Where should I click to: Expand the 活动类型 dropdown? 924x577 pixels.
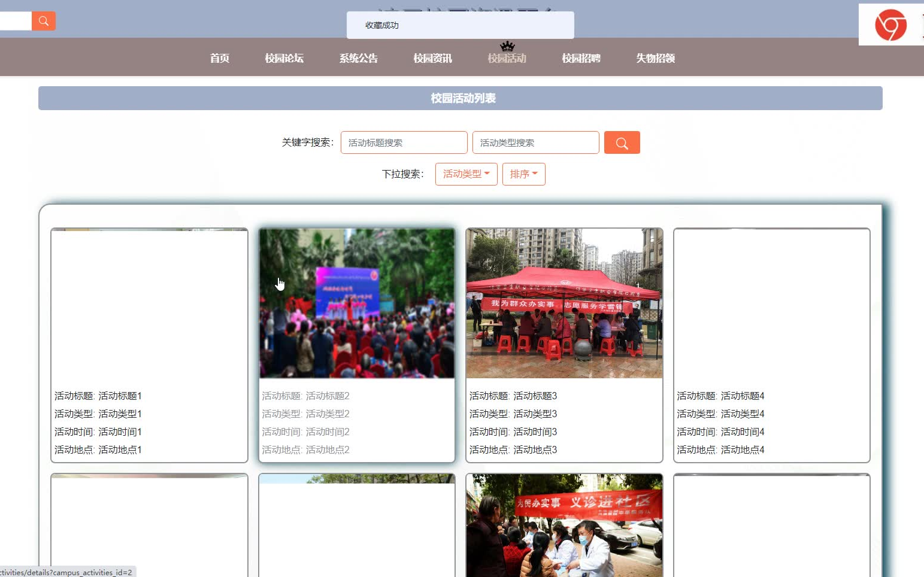click(466, 174)
